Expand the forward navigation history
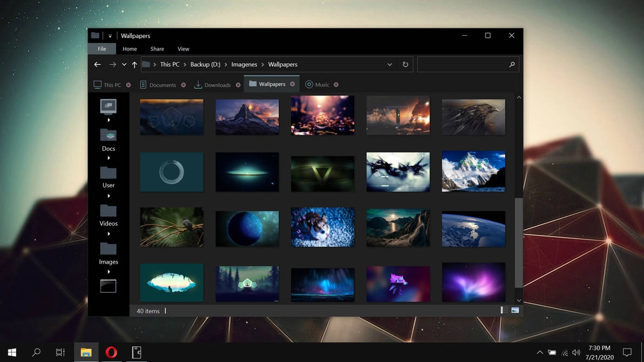 coord(124,64)
